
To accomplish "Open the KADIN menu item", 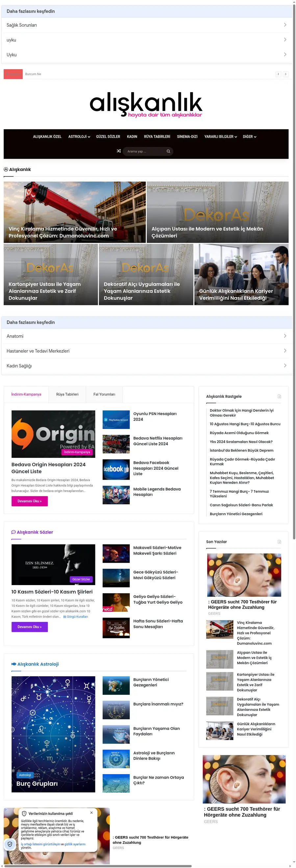I will click(x=132, y=137).
